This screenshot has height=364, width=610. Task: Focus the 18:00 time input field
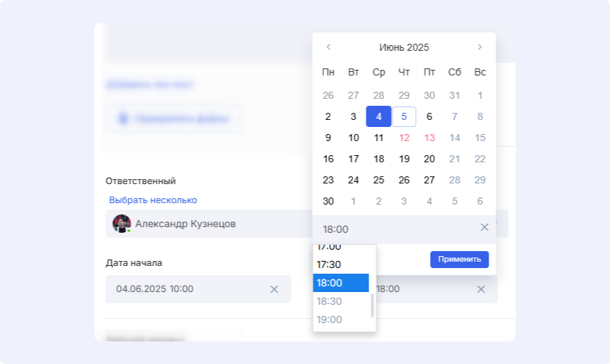click(x=395, y=228)
